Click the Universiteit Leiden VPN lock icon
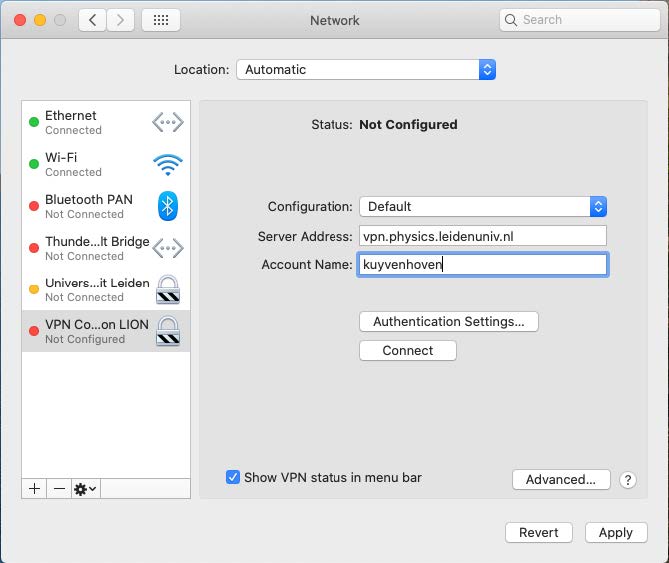 pos(168,289)
